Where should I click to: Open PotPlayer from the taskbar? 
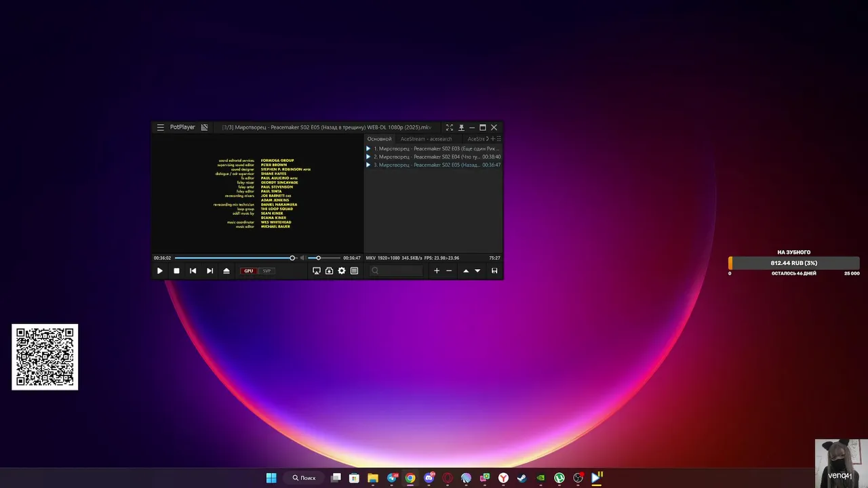[x=597, y=478]
